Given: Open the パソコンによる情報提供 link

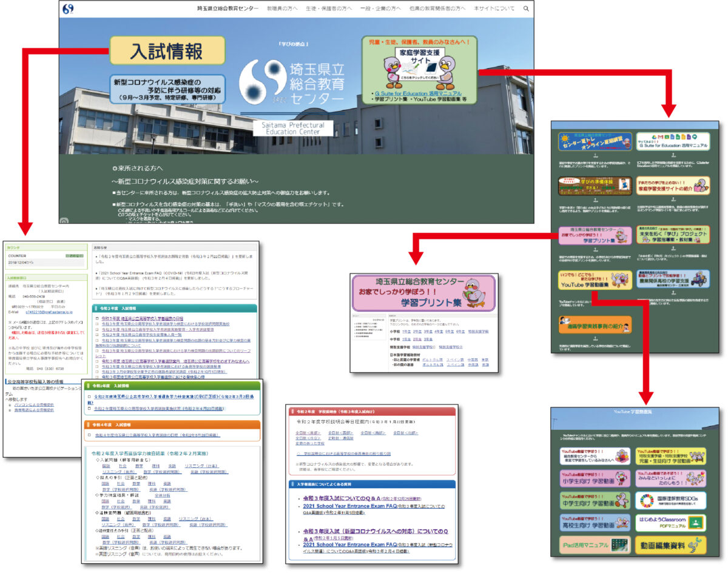Looking at the screenshot, I should (x=34, y=404).
